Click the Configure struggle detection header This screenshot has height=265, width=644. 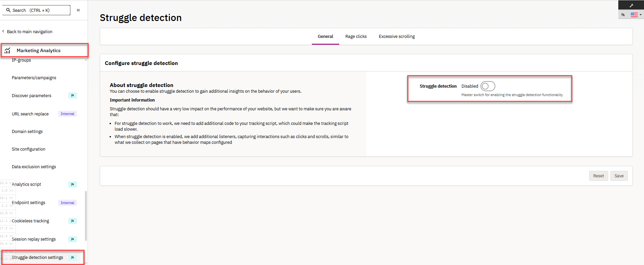[x=141, y=63]
